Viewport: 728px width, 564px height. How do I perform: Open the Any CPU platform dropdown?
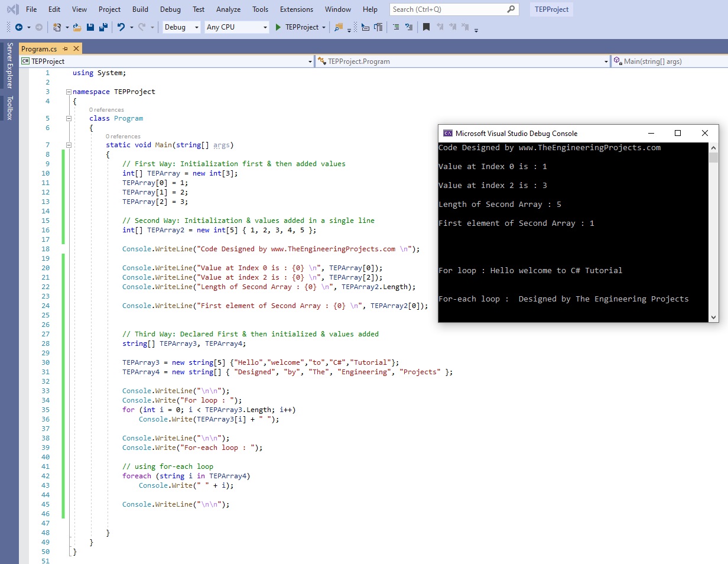click(236, 27)
